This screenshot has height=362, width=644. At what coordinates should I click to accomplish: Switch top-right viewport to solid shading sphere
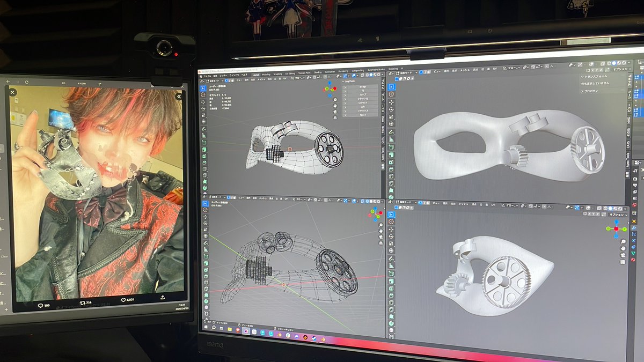614,63
